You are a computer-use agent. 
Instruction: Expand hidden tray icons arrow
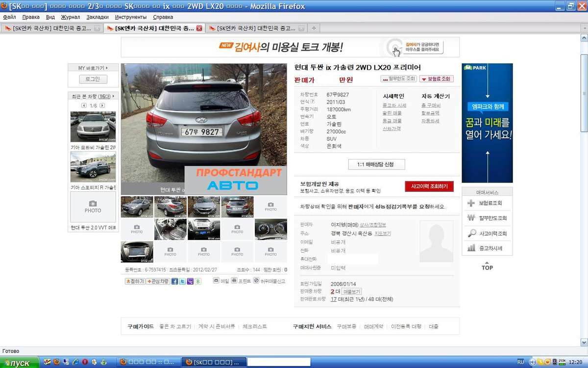(531, 362)
